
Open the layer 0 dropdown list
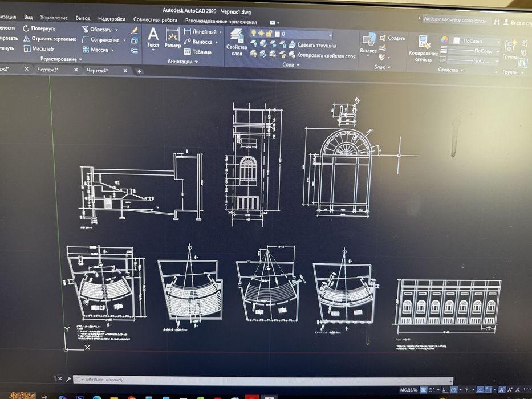[x=330, y=35]
